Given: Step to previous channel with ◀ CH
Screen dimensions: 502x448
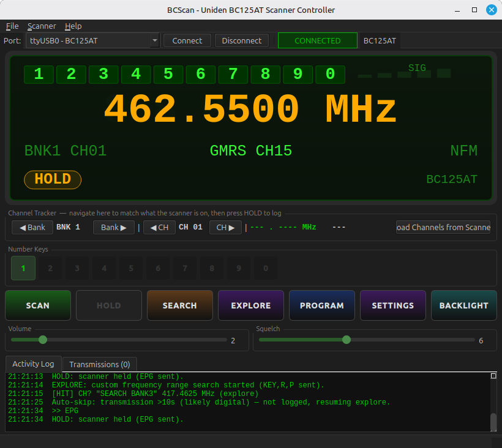Looking at the screenshot, I should pos(159,228).
